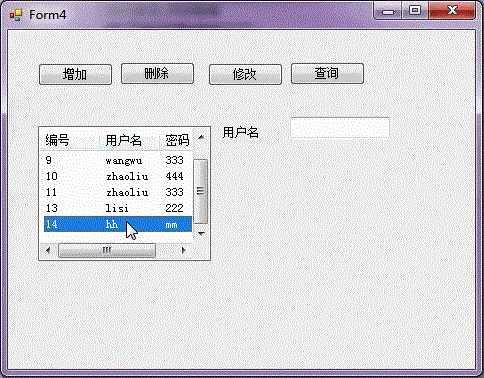Close the Form4 window
The image size is (484, 378).
[452, 11]
